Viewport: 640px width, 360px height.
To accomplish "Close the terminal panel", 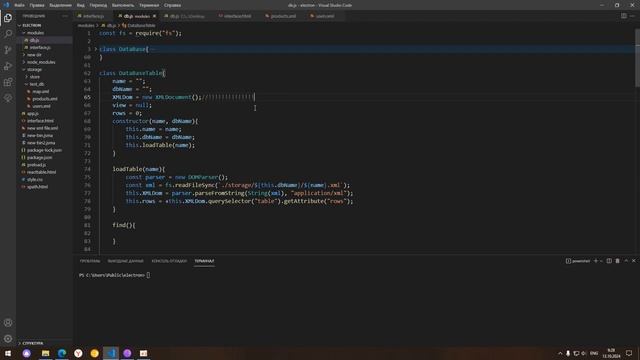I will click(x=634, y=261).
